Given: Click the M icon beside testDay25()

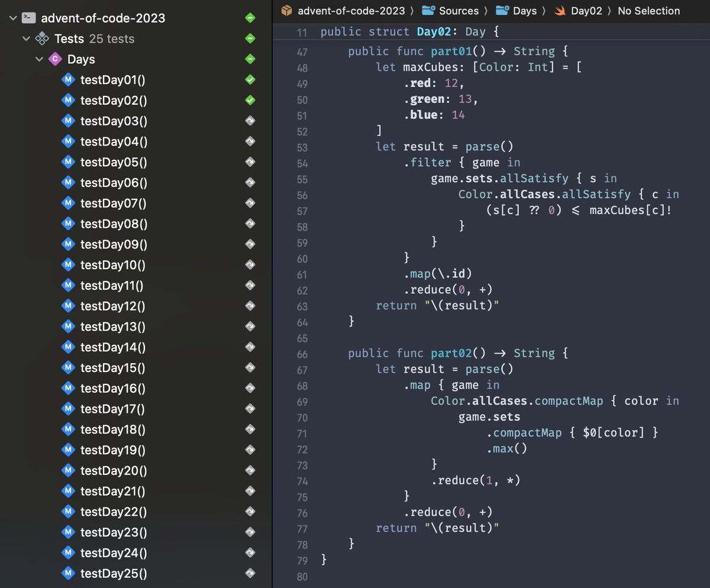Looking at the screenshot, I should coord(68,573).
